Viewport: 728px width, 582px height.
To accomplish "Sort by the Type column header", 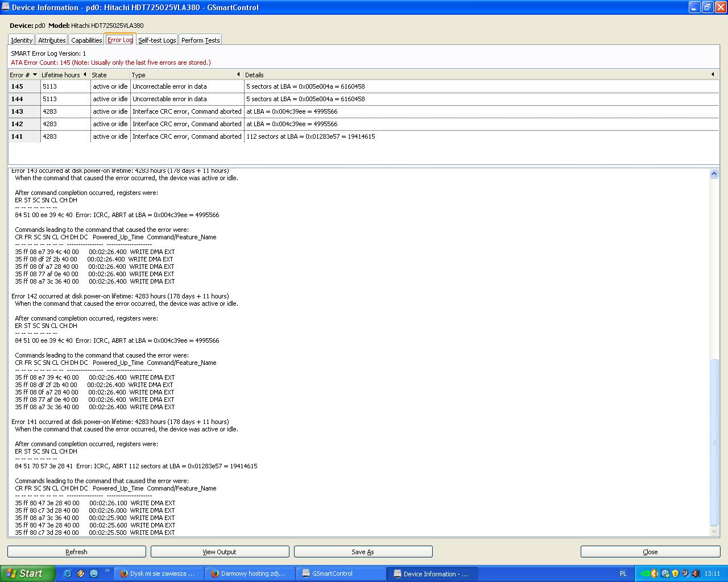I will [x=187, y=75].
